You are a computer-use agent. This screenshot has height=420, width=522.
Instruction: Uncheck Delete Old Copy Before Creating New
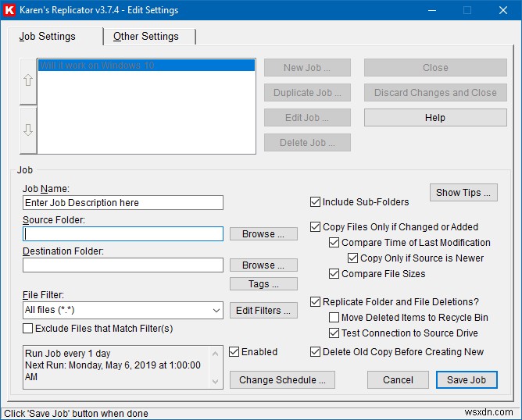pos(316,352)
